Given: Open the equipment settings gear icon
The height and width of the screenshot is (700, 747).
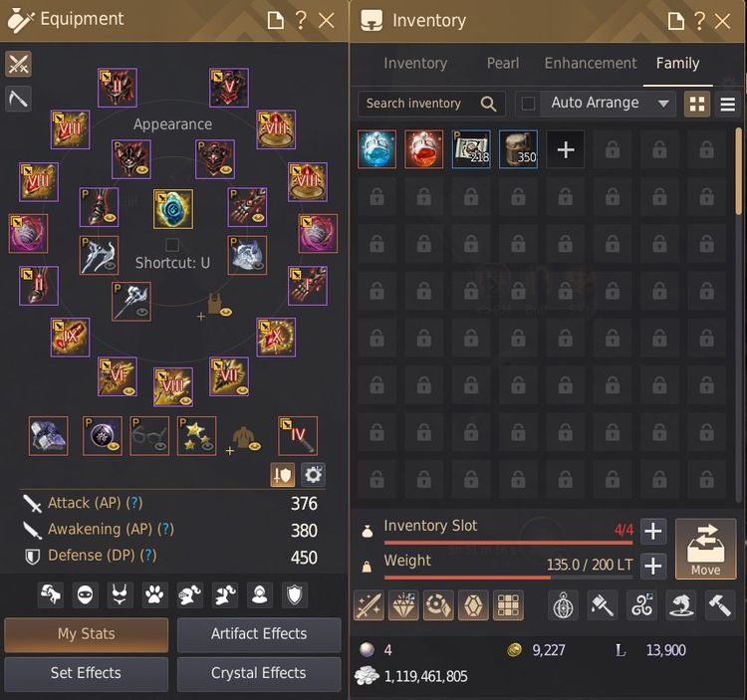Looking at the screenshot, I should (313, 475).
